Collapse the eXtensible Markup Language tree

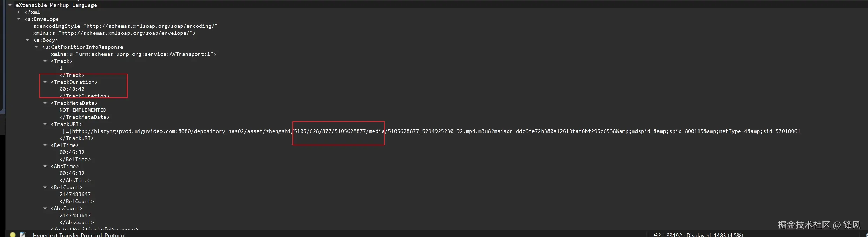pos(10,5)
